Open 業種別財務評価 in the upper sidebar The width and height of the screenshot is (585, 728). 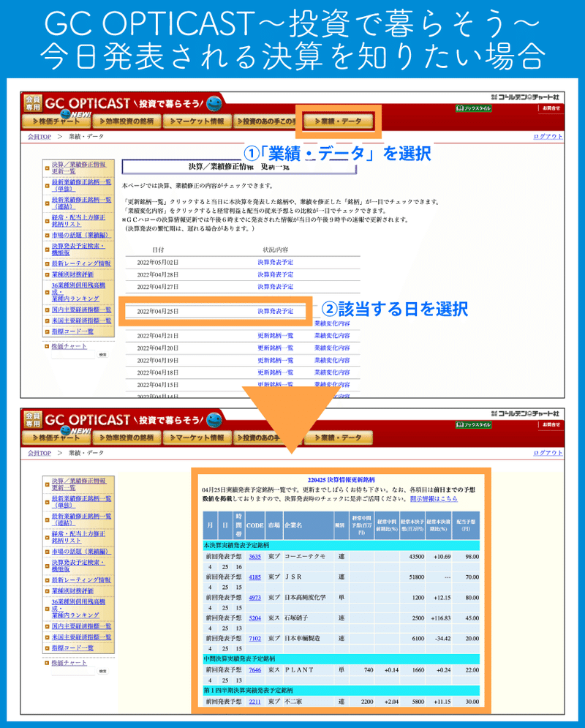[72, 275]
